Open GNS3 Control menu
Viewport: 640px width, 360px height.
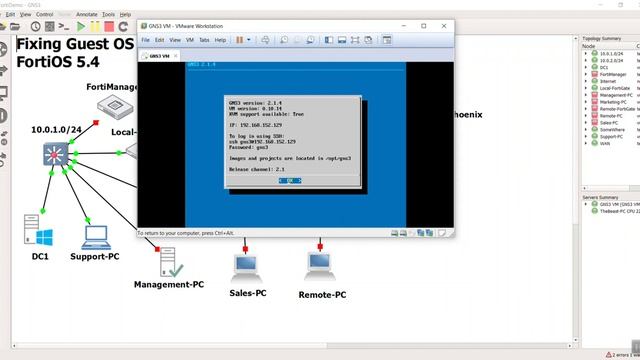[44, 14]
